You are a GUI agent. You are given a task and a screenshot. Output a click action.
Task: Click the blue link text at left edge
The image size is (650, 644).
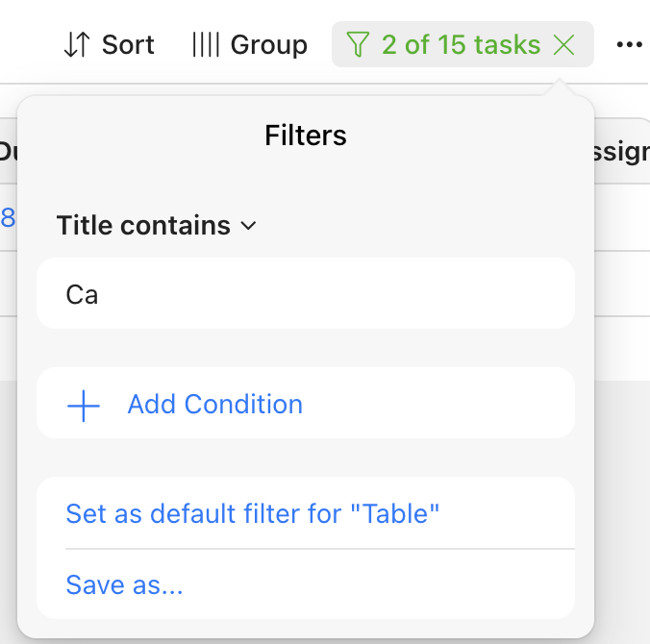8,218
